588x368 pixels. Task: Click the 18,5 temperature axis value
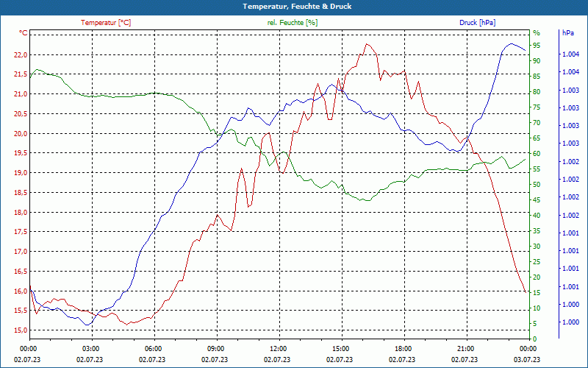(21, 193)
